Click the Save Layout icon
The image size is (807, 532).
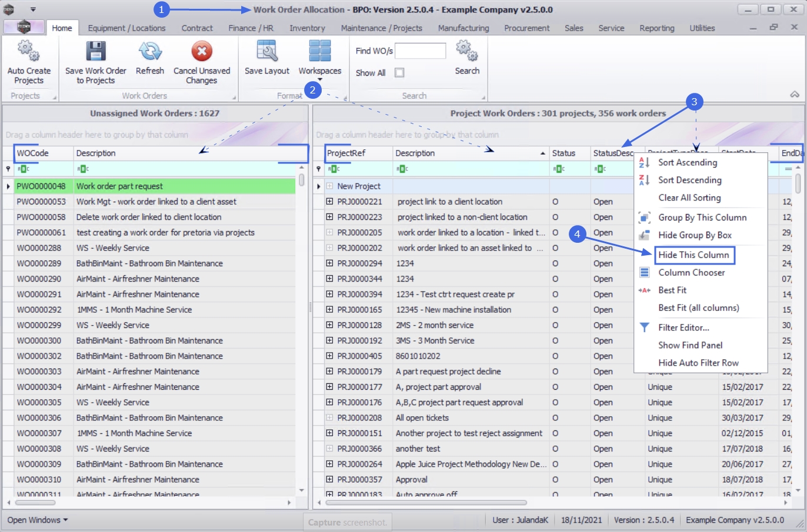tap(267, 51)
